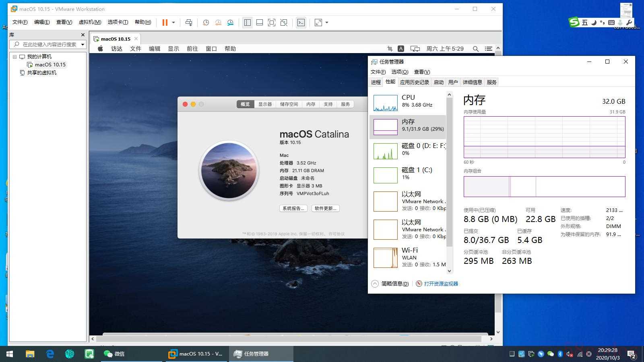Click the Send Ctrl+Alt+Del toolbar icon
The height and width of the screenshot is (362, 644).
click(x=189, y=23)
